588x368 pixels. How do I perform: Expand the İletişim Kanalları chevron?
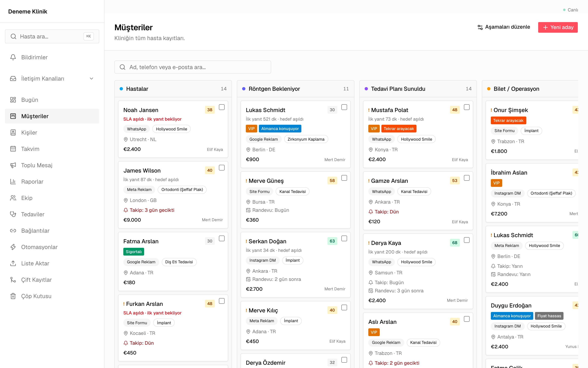92,78
